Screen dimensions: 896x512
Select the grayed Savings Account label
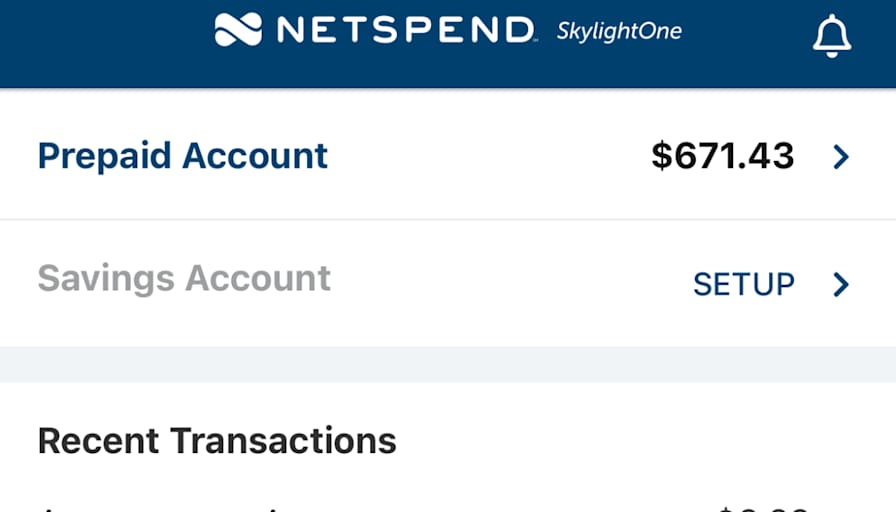click(x=184, y=279)
